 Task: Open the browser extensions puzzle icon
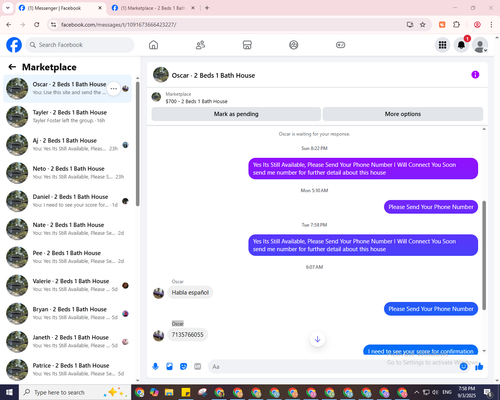456,25
